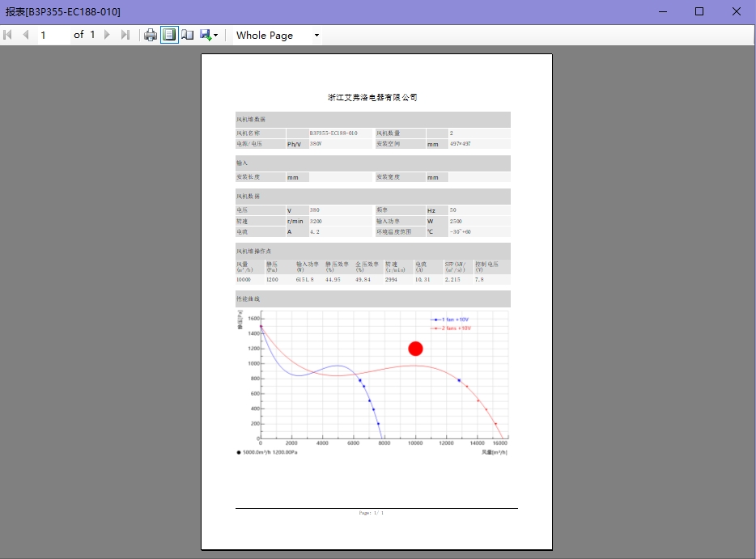Minimize the report window

tap(663, 11)
